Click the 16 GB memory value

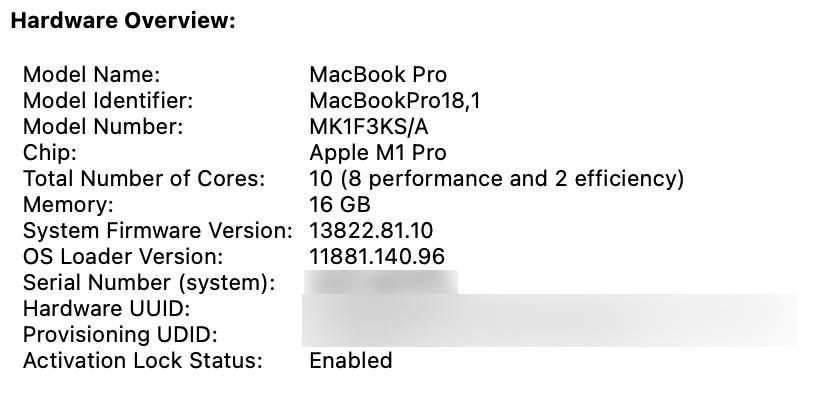340,205
